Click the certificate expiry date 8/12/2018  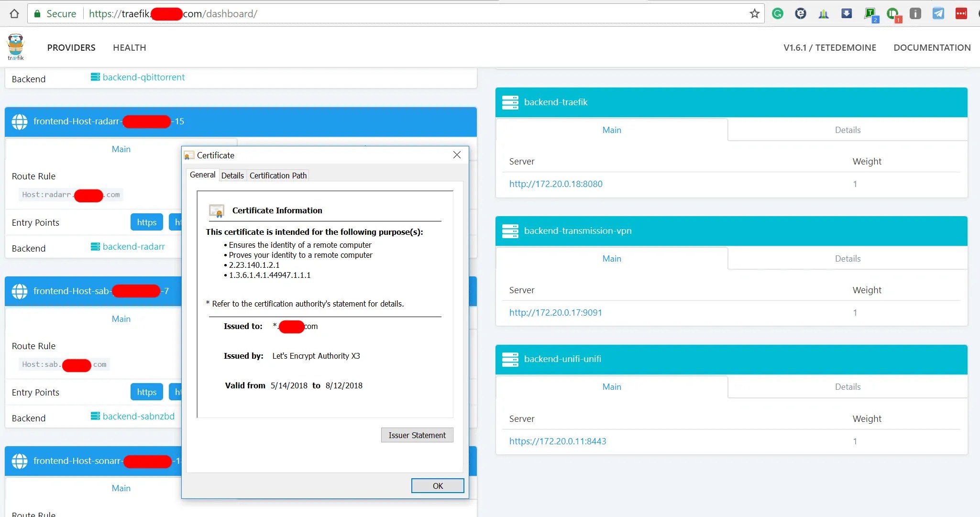pyautogui.click(x=344, y=385)
